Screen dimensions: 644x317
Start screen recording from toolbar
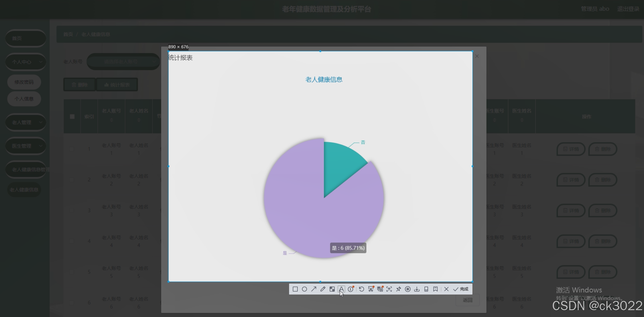[408, 289]
